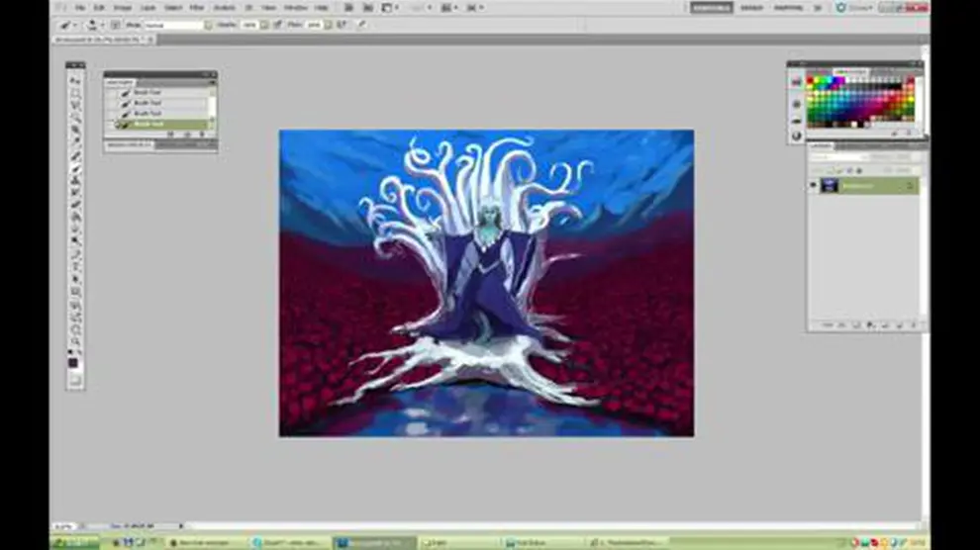The image size is (980, 550).
Task: Click the Quick Mask mode icon
Action: tap(75, 380)
